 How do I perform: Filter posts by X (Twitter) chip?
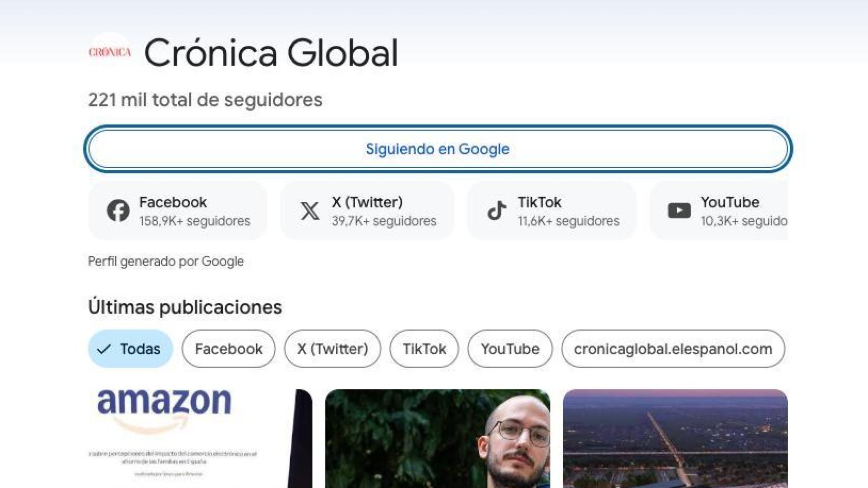pyautogui.click(x=332, y=349)
